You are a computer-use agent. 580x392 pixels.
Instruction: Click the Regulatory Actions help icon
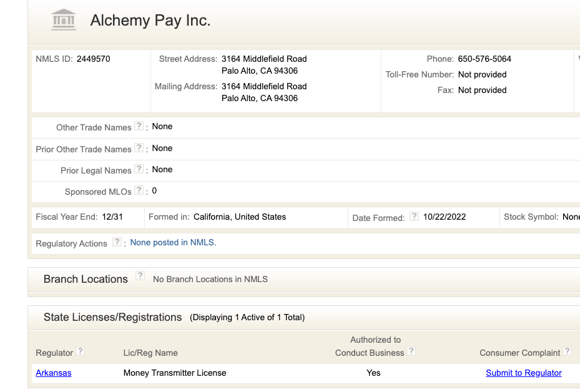(x=117, y=242)
